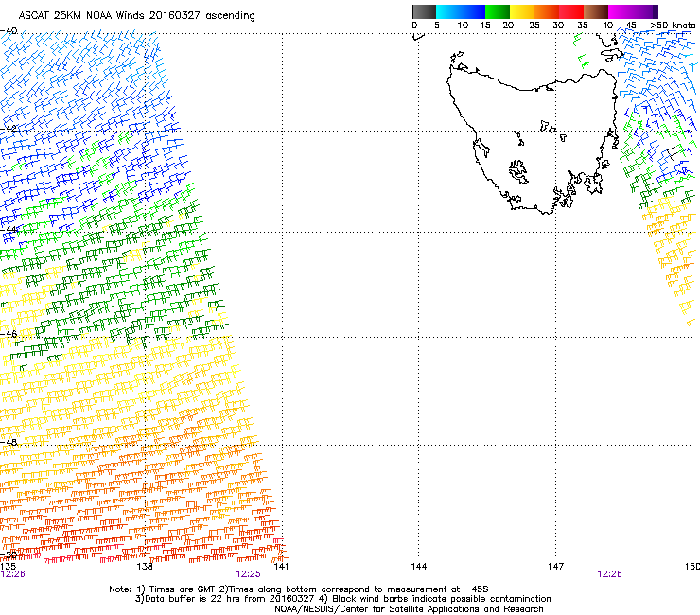Viewport: 700px width, 615px height.
Task: Click the '-46' latitude label
Action: pos(9,334)
